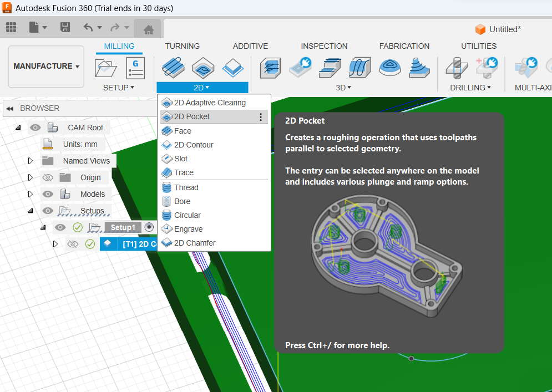Select the 3D Contour dome icon

(x=390, y=68)
